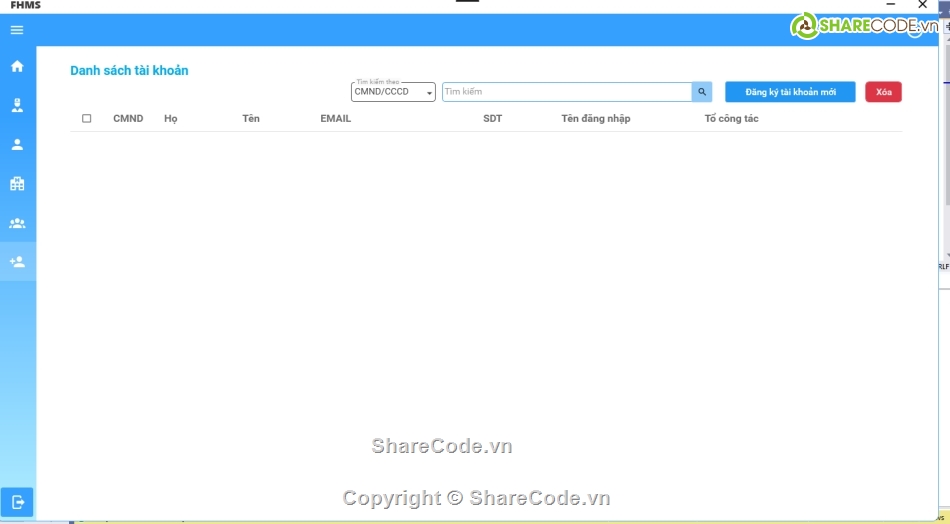Go to Home via sidebar house icon
The height and width of the screenshot is (524, 950).
[17, 67]
